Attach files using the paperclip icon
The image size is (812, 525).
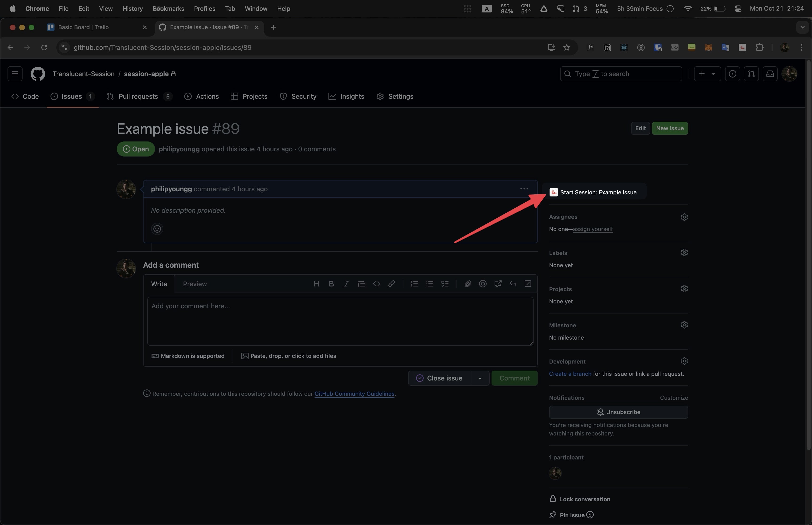coord(467,284)
